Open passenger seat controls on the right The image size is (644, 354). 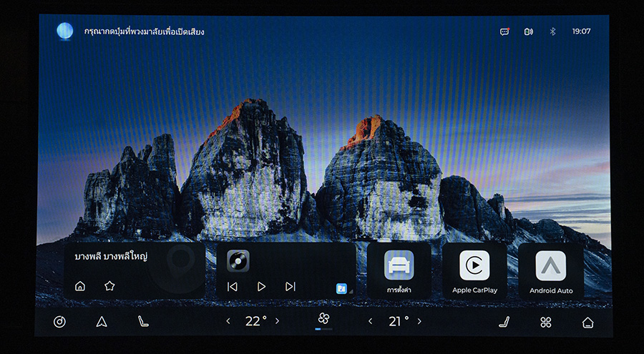pos(504,322)
